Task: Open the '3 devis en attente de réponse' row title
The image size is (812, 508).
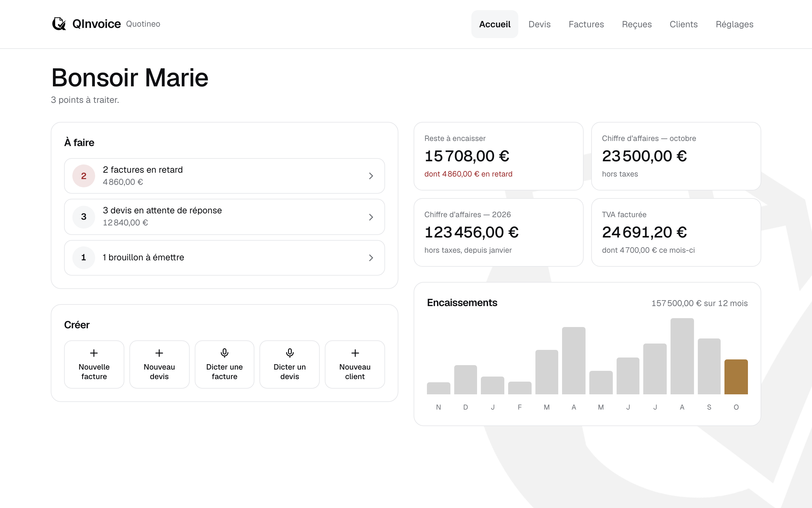Action: [162, 210]
